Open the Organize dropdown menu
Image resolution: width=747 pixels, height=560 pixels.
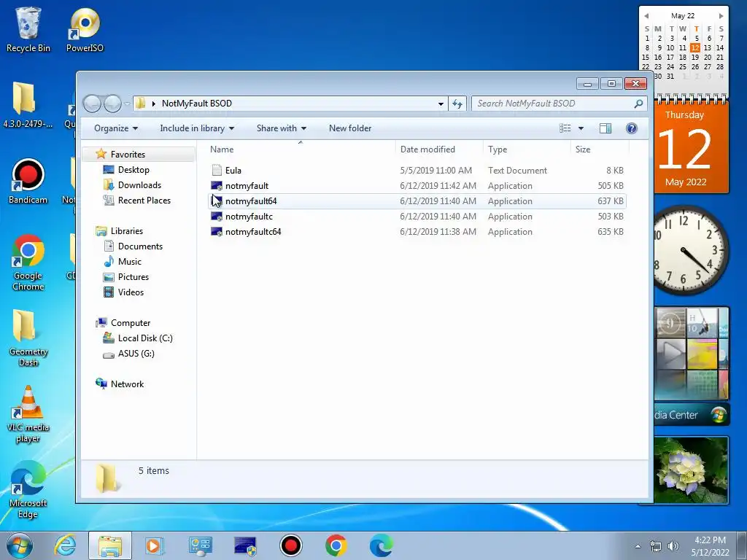click(116, 128)
